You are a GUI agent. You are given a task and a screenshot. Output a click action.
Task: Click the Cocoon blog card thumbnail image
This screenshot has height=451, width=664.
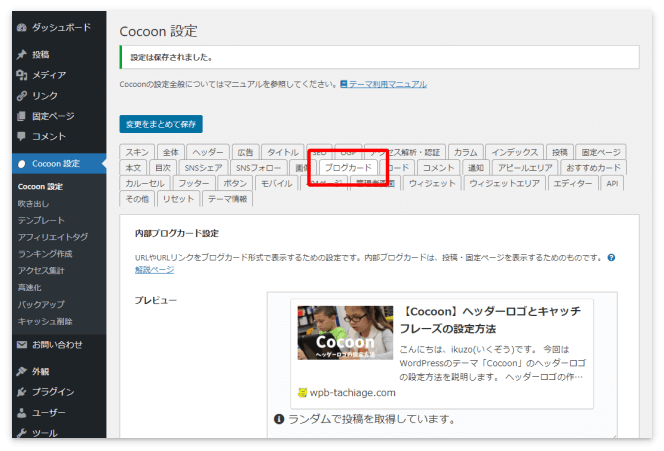click(345, 333)
